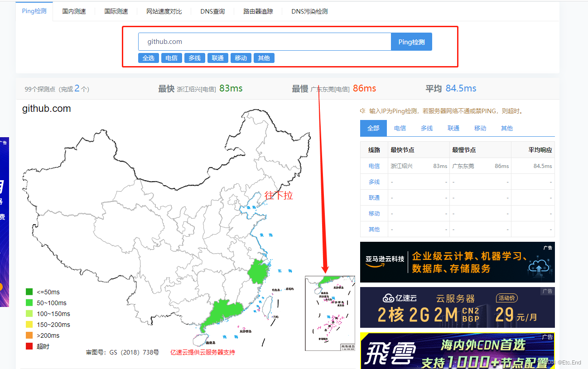Screen dimensions: 588x369
Task: Click the >200ms orange legend swatch
Action: [x=29, y=335]
